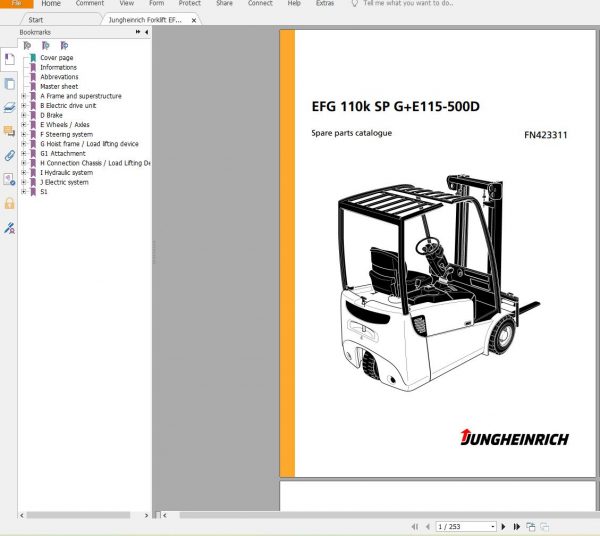Open the Informations bookmark
The height and width of the screenshot is (536, 600).
[x=59, y=67]
